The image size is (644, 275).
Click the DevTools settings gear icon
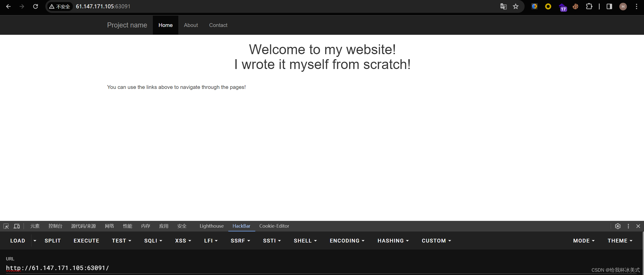tap(618, 226)
